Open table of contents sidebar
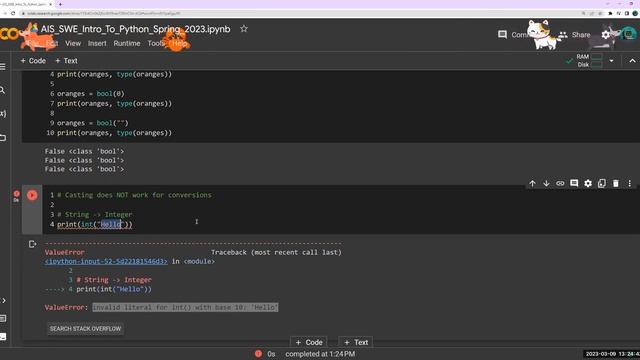640x360 pixels. point(3,67)
